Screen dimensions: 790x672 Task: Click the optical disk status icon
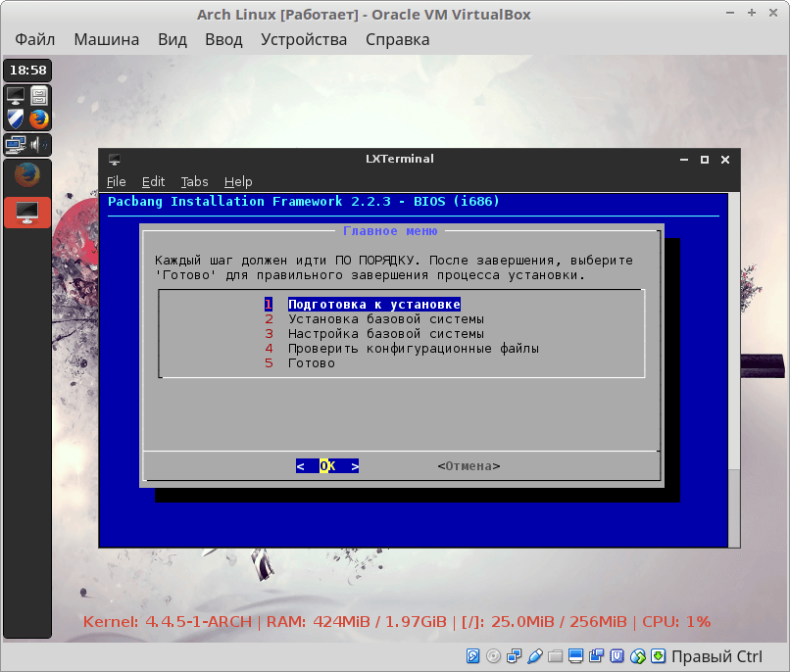(x=493, y=655)
